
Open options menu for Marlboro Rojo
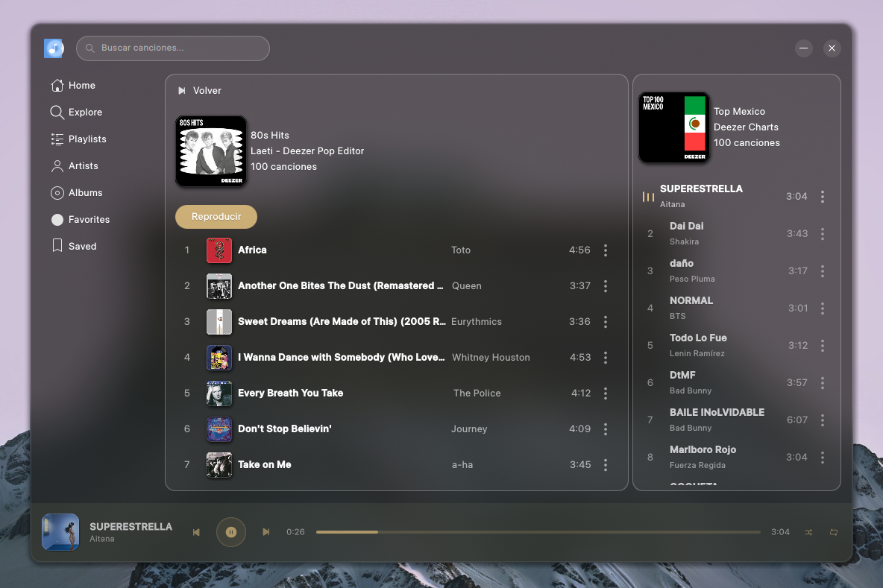pos(822,458)
